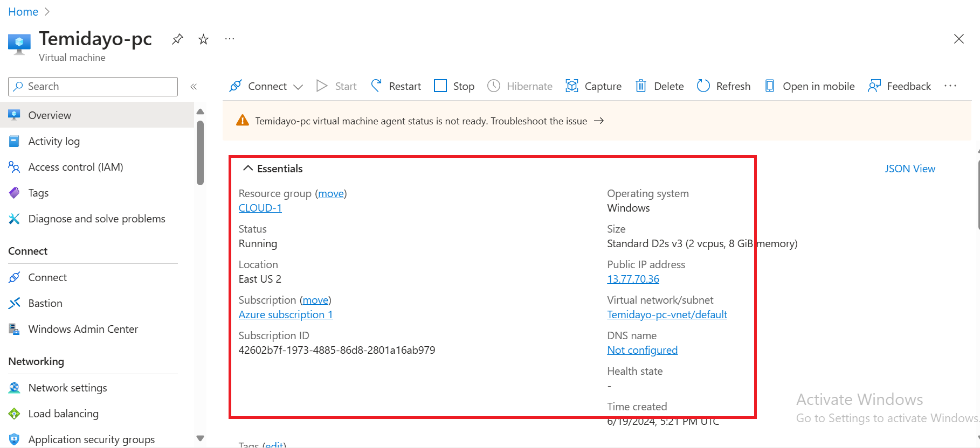The image size is (980, 448).
Task: Open Load balancing in the sidebar
Action: (x=64, y=414)
